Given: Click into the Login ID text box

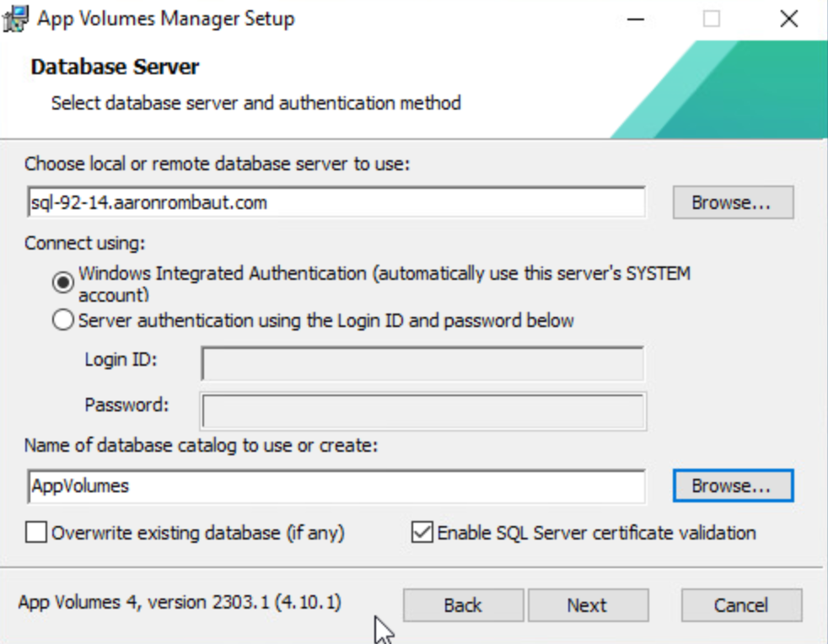Looking at the screenshot, I should click(422, 363).
